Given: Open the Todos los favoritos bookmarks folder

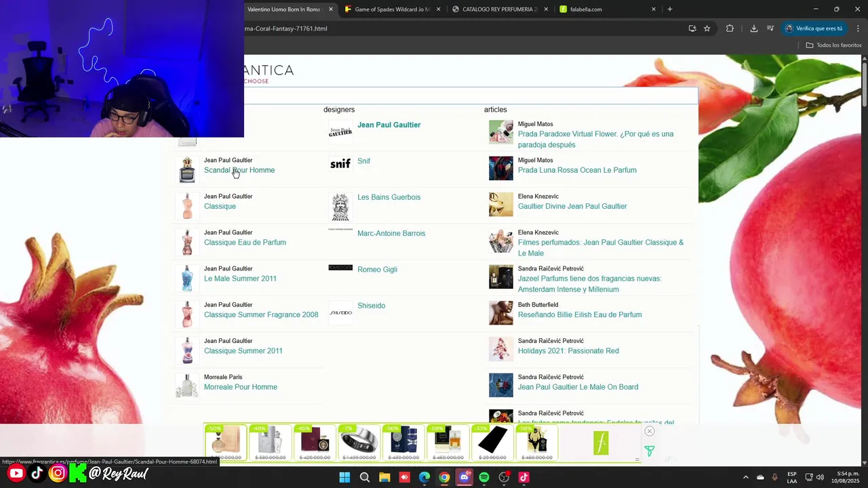Looking at the screenshot, I should pyautogui.click(x=834, y=45).
